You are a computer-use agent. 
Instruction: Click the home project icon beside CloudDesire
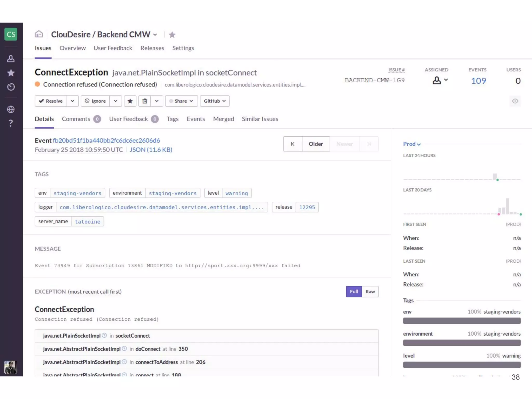click(x=39, y=34)
